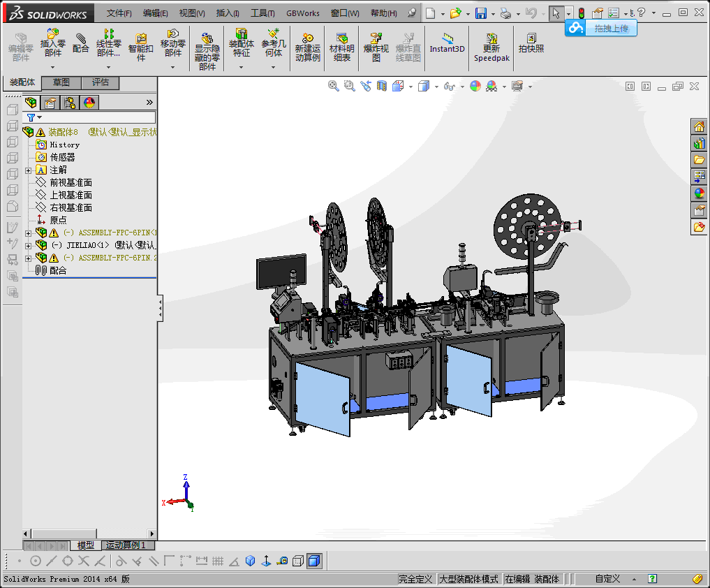Click Edit Appearance color sphere
This screenshot has height=588, width=710.
475,86
